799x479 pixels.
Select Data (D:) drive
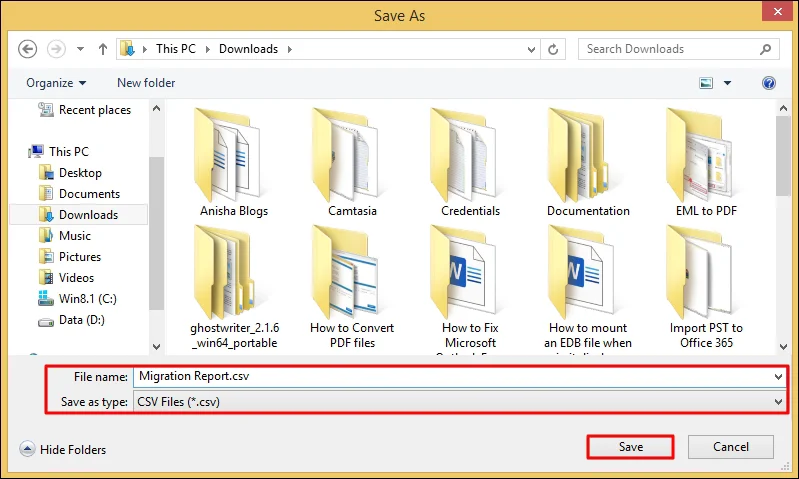82,320
